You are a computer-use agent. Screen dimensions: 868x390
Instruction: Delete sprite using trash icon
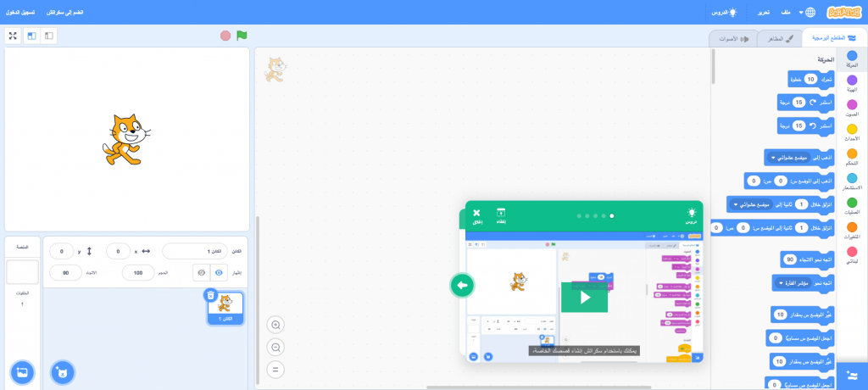pyautogui.click(x=210, y=295)
